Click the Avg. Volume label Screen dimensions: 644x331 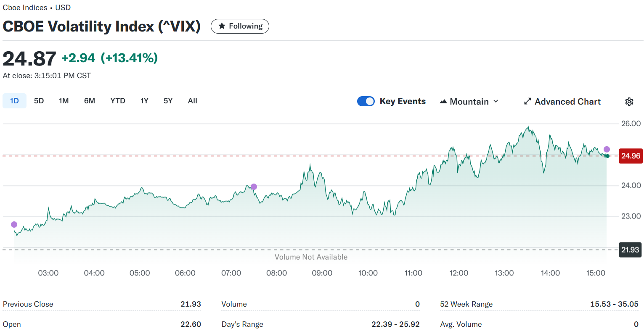point(461,324)
